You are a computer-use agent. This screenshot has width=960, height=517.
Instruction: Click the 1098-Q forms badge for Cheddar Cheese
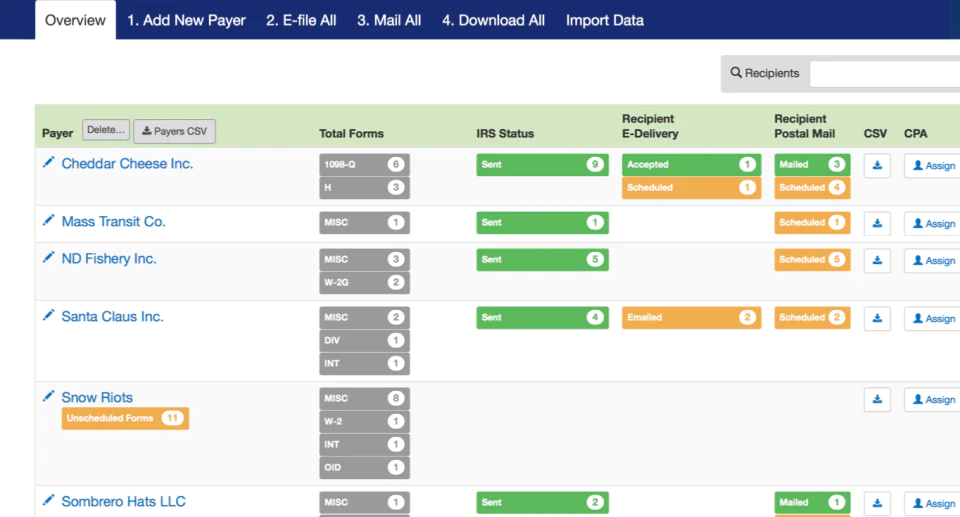point(364,164)
